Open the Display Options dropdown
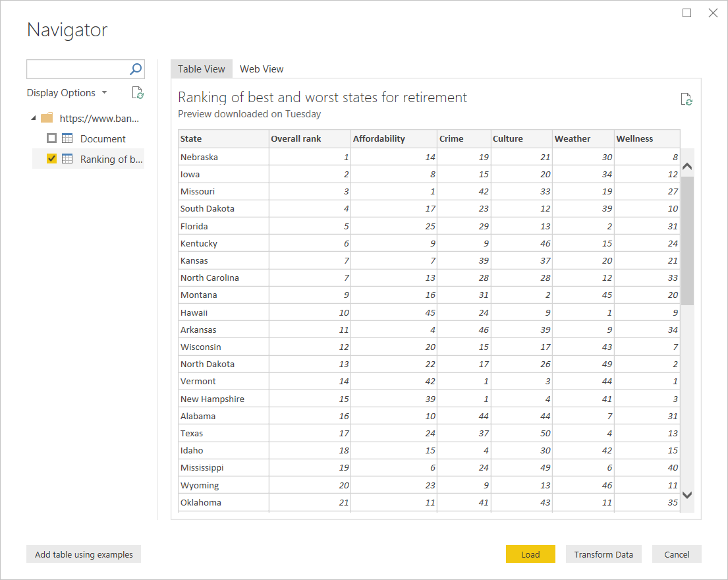This screenshot has width=728, height=580. [67, 93]
